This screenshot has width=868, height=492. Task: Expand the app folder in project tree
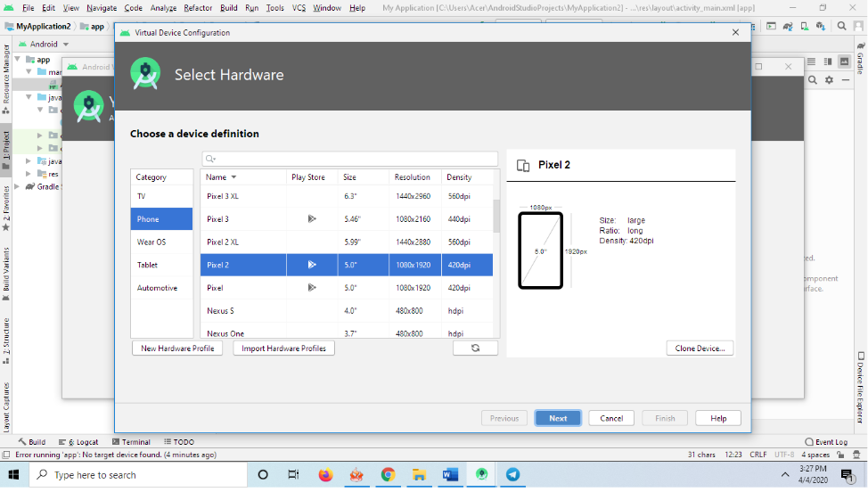29,60
